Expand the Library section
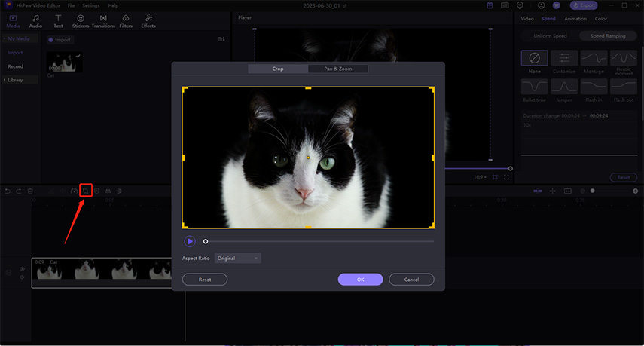The width and height of the screenshot is (644, 346). pos(15,80)
